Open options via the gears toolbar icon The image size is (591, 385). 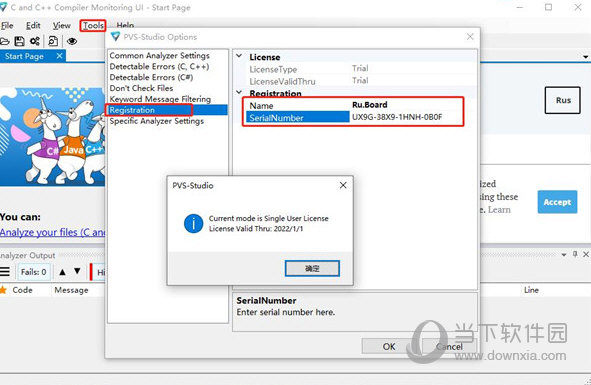point(35,41)
